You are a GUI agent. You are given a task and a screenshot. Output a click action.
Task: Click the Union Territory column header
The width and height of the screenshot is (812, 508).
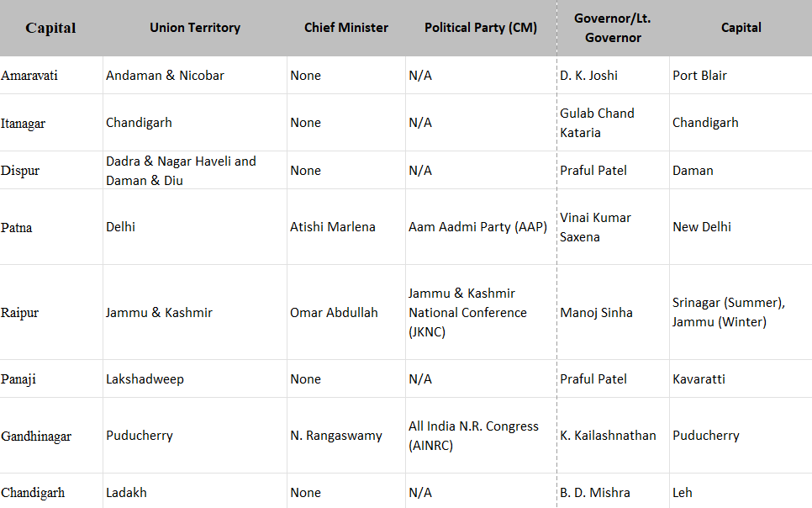point(195,28)
